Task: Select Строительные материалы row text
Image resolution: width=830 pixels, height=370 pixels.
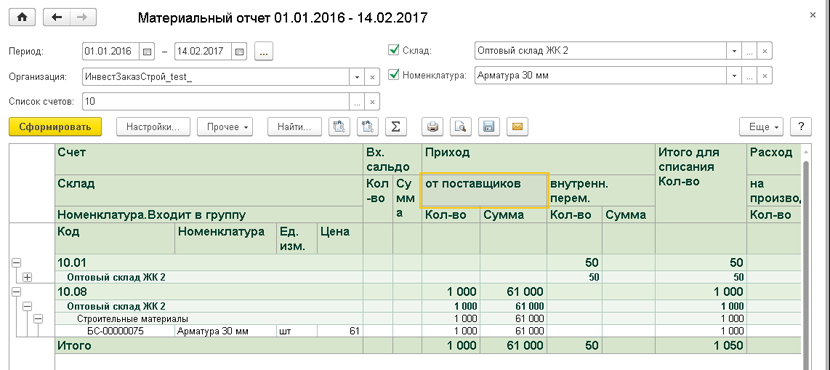Action: pos(133,319)
